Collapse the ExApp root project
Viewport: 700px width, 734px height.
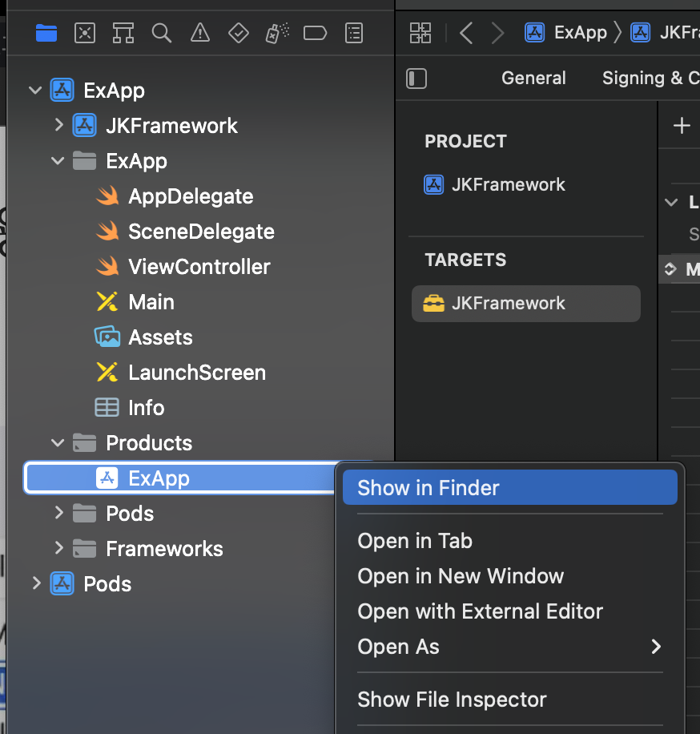click(35, 90)
